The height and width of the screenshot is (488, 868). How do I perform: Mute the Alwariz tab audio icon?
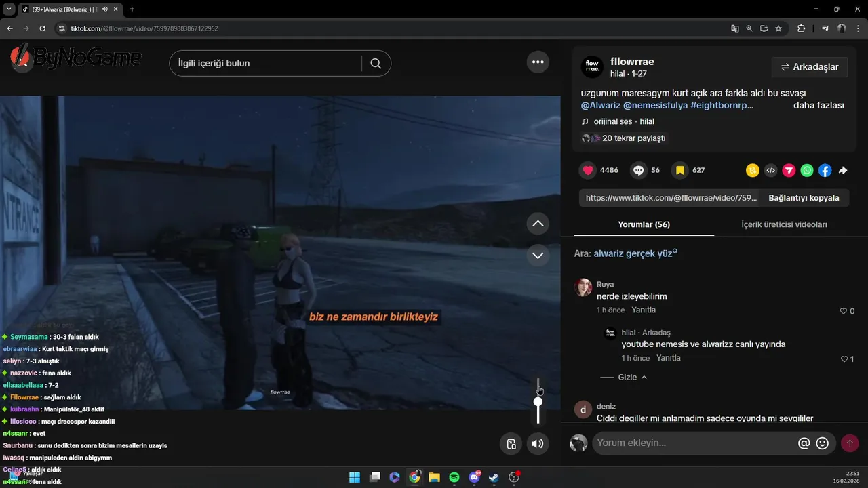click(x=105, y=9)
